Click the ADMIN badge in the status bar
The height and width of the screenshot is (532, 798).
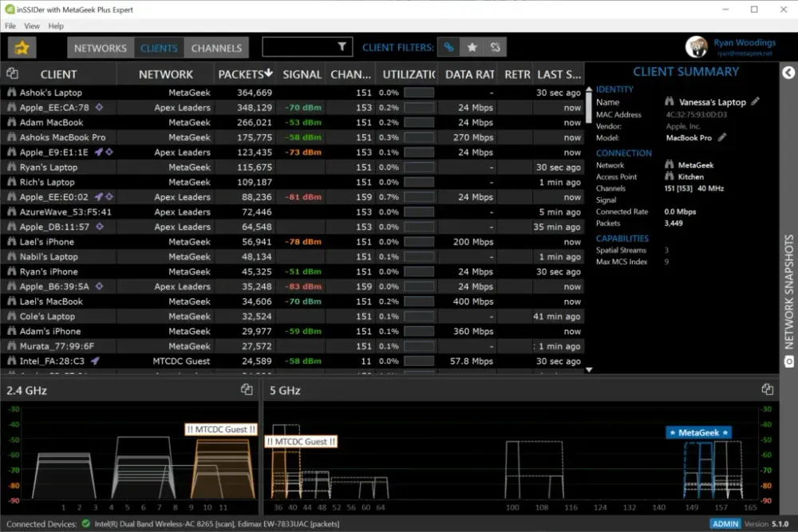(x=725, y=523)
